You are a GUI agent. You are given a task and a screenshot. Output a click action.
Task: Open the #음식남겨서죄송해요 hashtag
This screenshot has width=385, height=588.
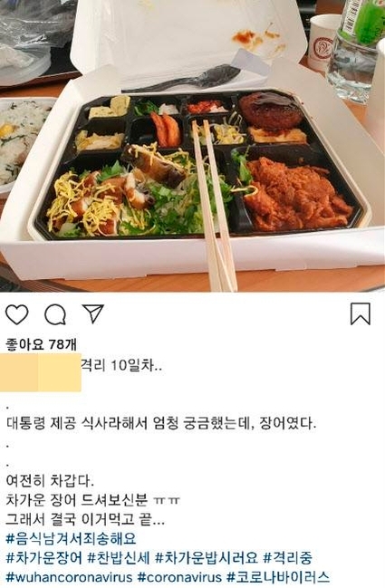(72, 538)
